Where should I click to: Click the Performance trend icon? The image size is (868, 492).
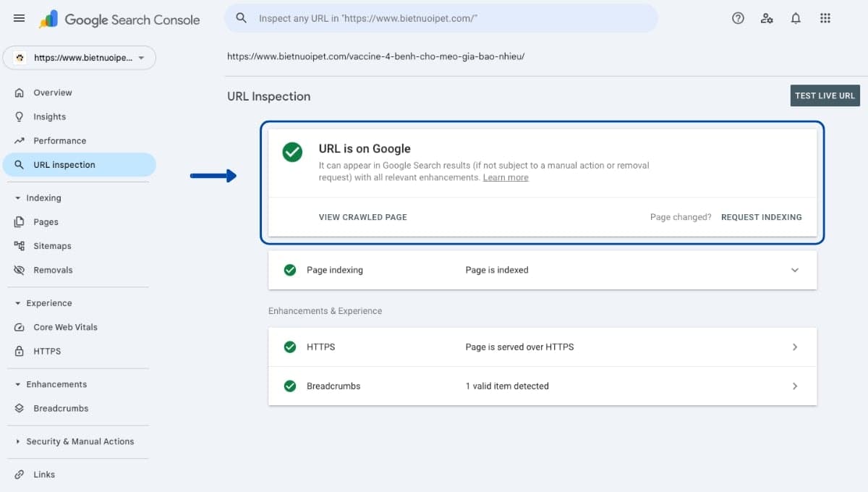pos(20,140)
